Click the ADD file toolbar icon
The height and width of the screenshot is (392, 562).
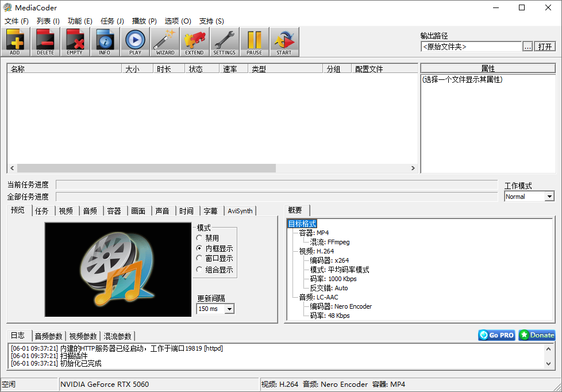click(15, 41)
